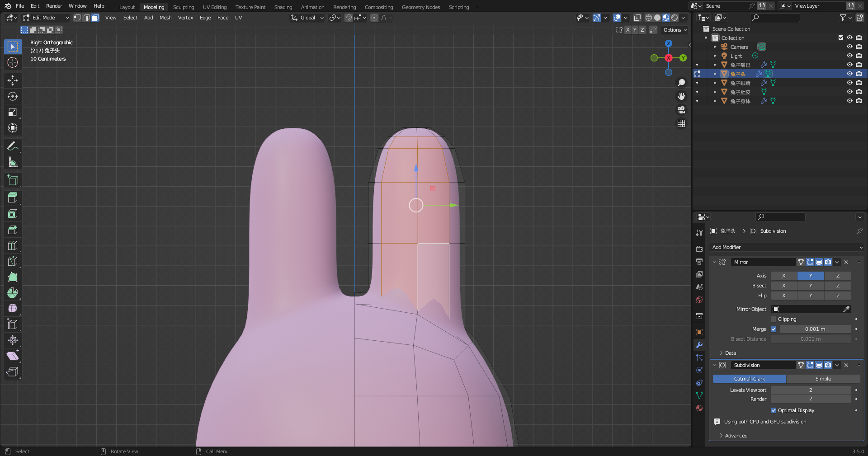Expand the Camera tree item
Image resolution: width=868 pixels, height=456 pixels.
coord(715,47)
